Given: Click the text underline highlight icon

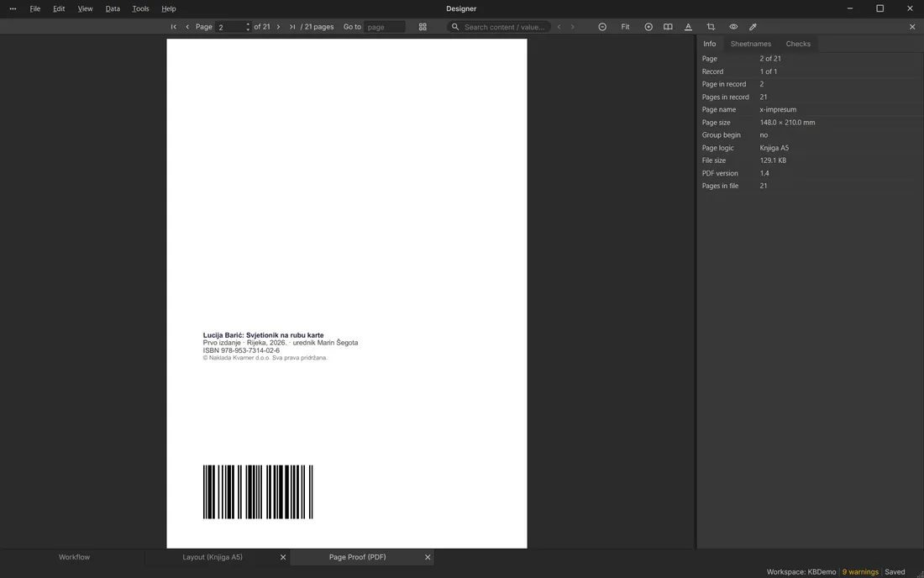Looking at the screenshot, I should (688, 27).
